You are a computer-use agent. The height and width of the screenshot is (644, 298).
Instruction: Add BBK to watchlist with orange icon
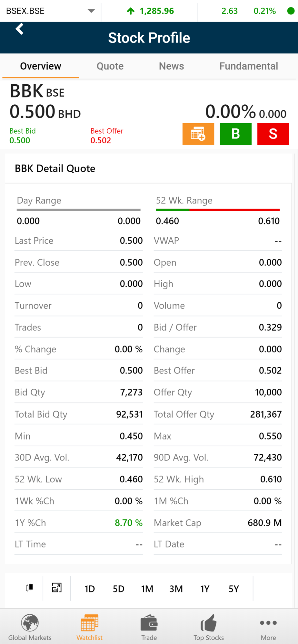pos(198,134)
